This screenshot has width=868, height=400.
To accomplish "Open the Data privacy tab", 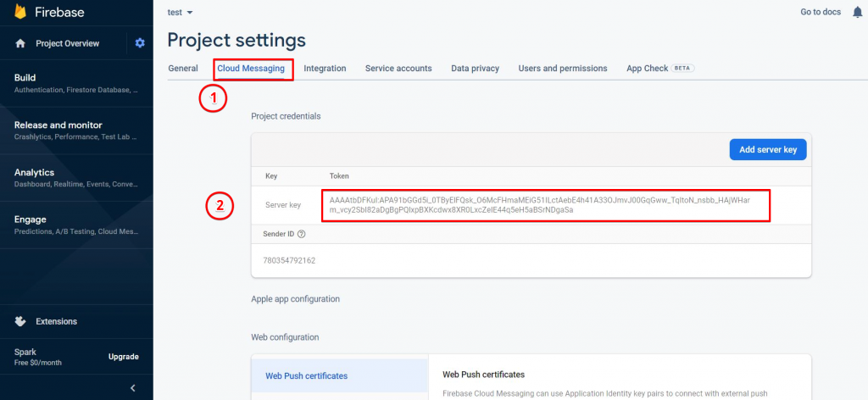I will pyautogui.click(x=475, y=69).
